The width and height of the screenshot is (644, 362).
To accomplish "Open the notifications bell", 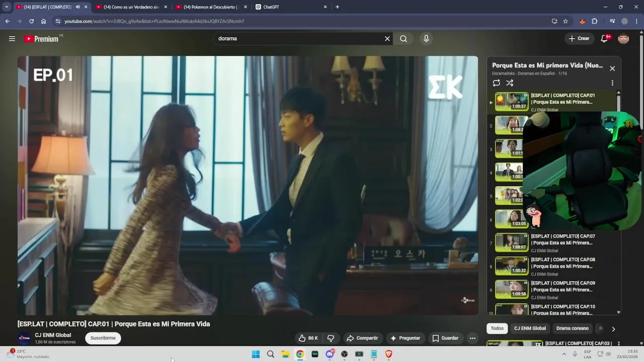I will [x=605, y=39].
